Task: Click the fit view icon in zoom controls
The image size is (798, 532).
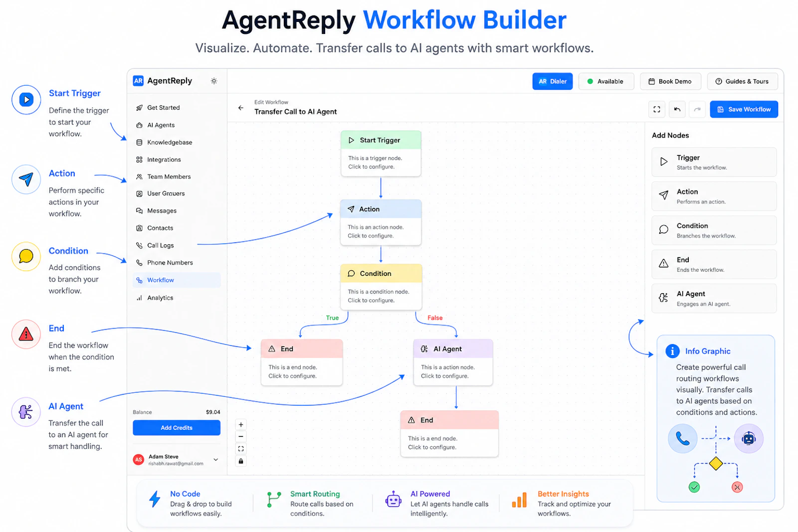Action: 241,449
